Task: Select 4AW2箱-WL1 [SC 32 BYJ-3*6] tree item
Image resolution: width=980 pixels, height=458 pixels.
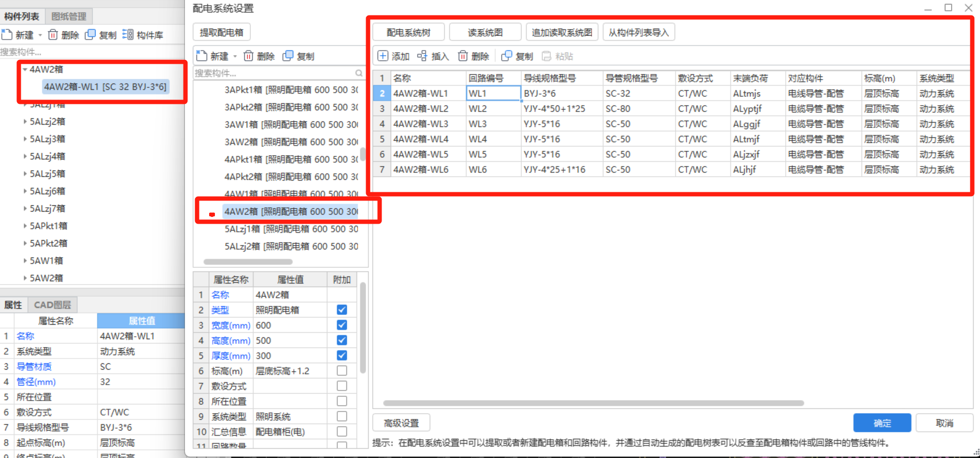Action: [x=105, y=87]
